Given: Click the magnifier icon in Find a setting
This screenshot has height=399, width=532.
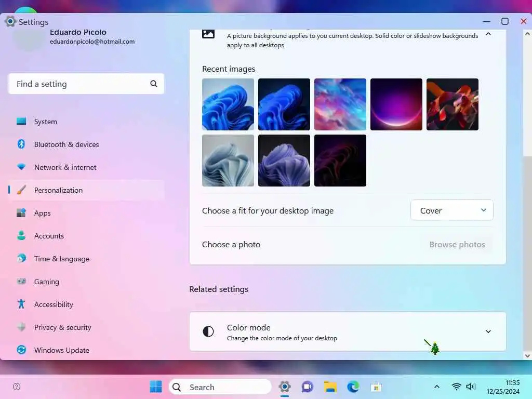Looking at the screenshot, I should [x=154, y=84].
